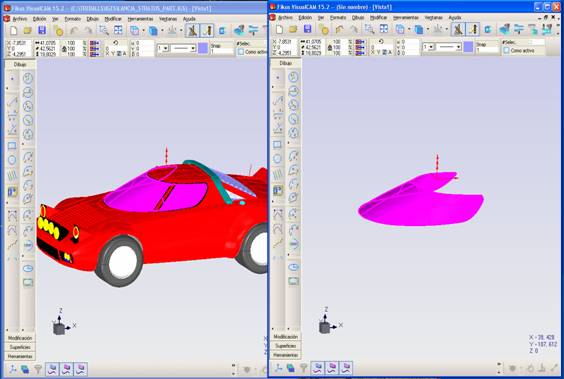The image size is (564, 379).
Task: Click the Modificación panel button in right window
Action: [x=286, y=337]
